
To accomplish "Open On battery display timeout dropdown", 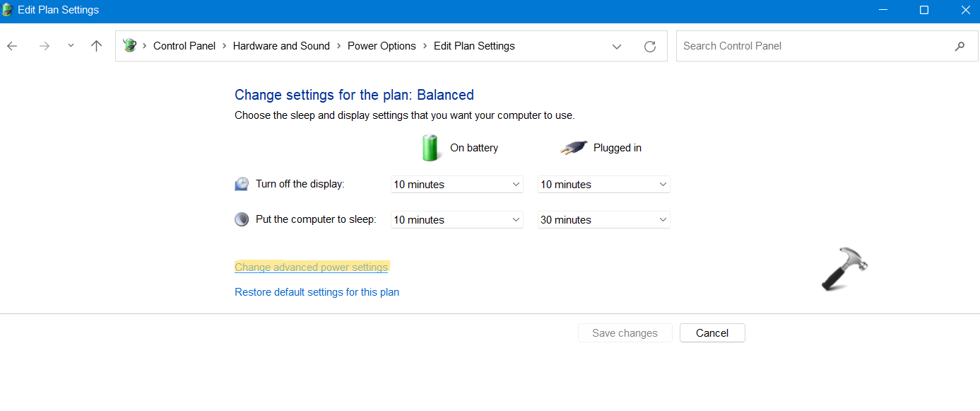I will tap(456, 185).
